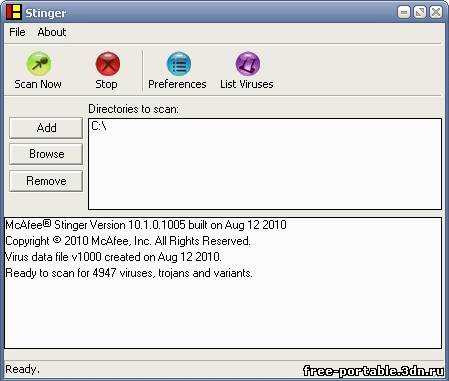Image resolution: width=449 pixels, height=381 pixels.
Task: Click the List Viruses toolbar label
Action: pyautogui.click(x=247, y=84)
